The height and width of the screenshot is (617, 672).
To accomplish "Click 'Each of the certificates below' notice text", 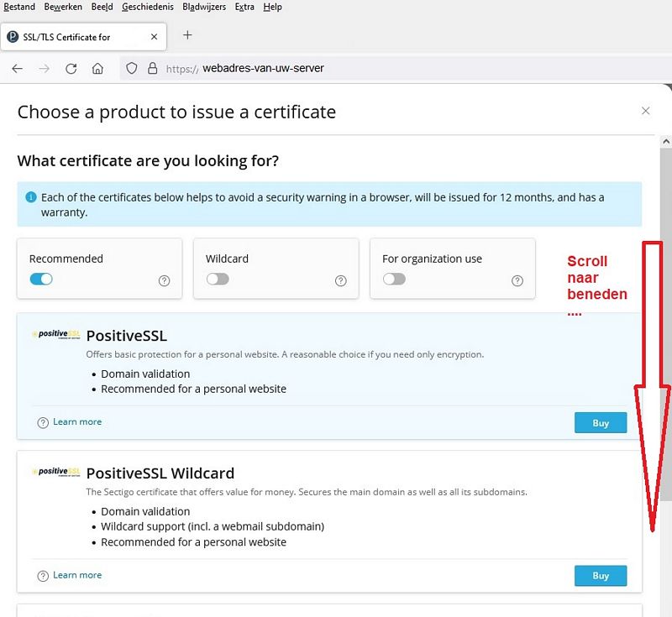I will [323, 205].
